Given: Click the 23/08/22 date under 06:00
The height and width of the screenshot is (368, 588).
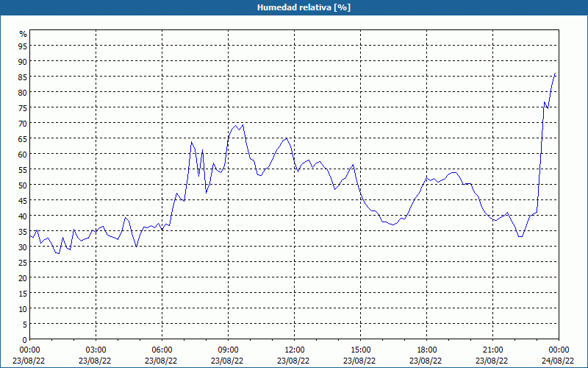Looking at the screenshot, I should [x=161, y=361].
